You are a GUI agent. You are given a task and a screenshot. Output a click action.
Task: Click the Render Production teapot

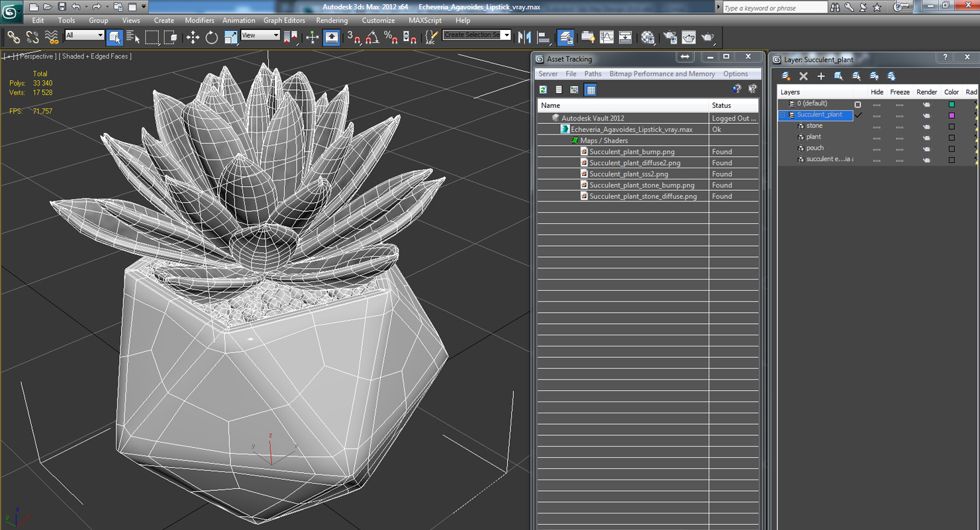click(x=708, y=37)
